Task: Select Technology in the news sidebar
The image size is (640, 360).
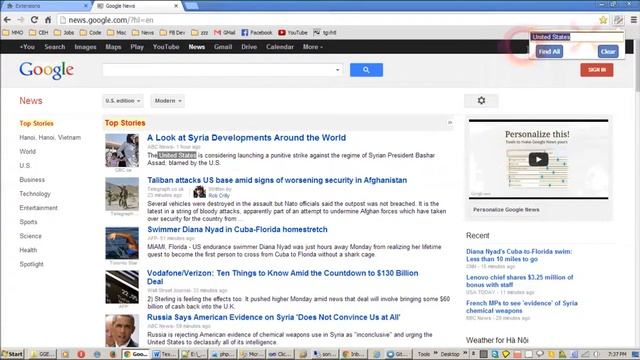Action: point(35,194)
